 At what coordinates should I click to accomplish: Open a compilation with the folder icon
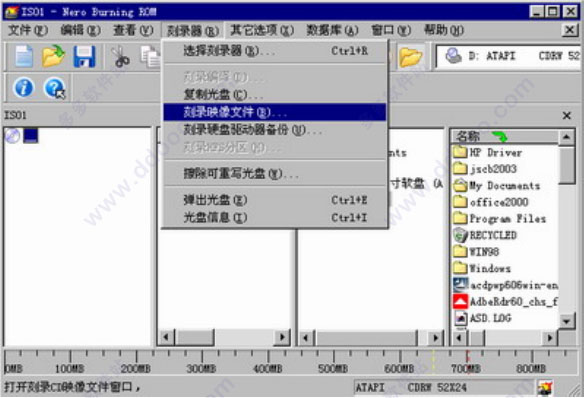coord(53,56)
